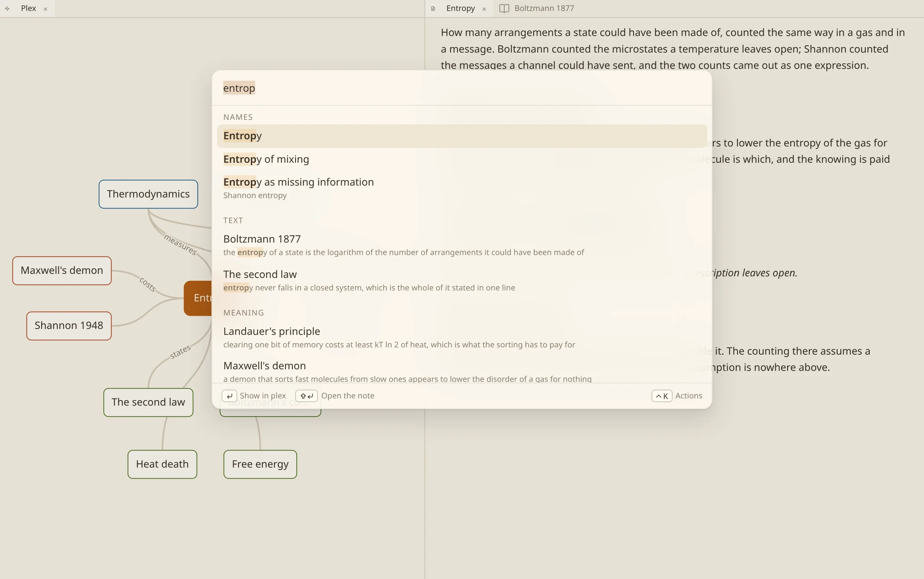Select the Heat death node
The height and width of the screenshot is (579, 924).
coord(163,464)
